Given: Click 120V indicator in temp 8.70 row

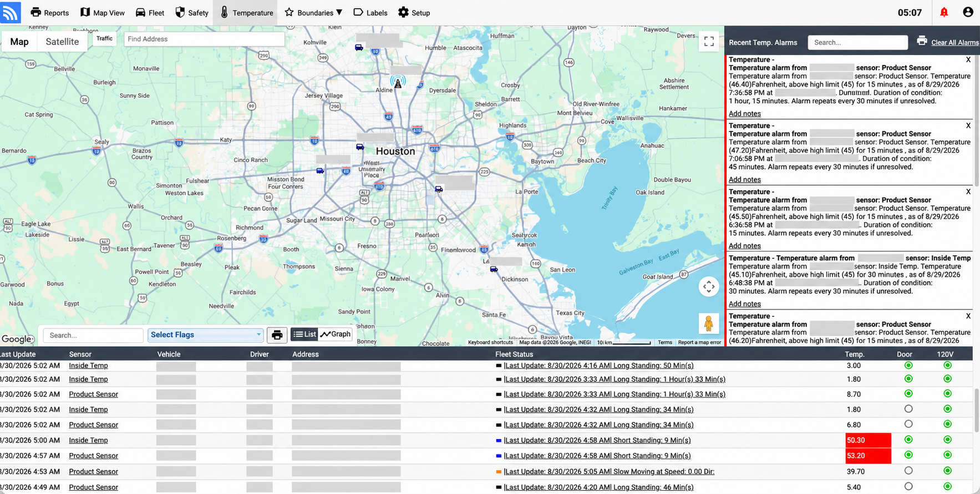Looking at the screenshot, I should (x=947, y=394).
